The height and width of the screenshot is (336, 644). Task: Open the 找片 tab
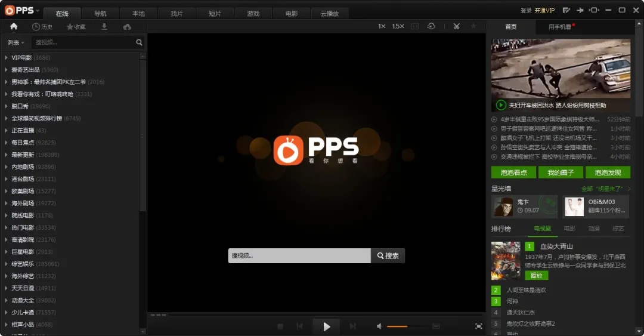[177, 14]
